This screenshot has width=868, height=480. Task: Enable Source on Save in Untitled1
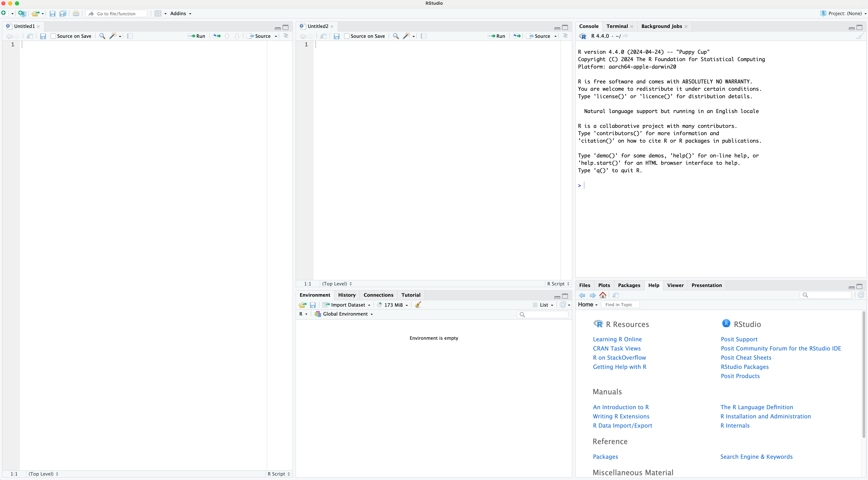(53, 36)
